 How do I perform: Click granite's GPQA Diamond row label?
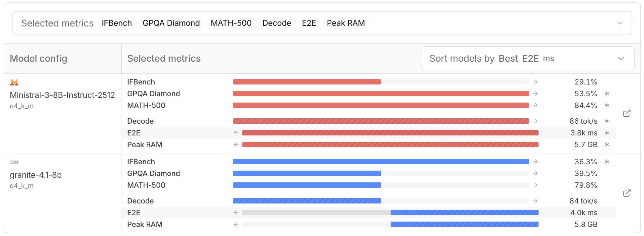click(x=154, y=173)
